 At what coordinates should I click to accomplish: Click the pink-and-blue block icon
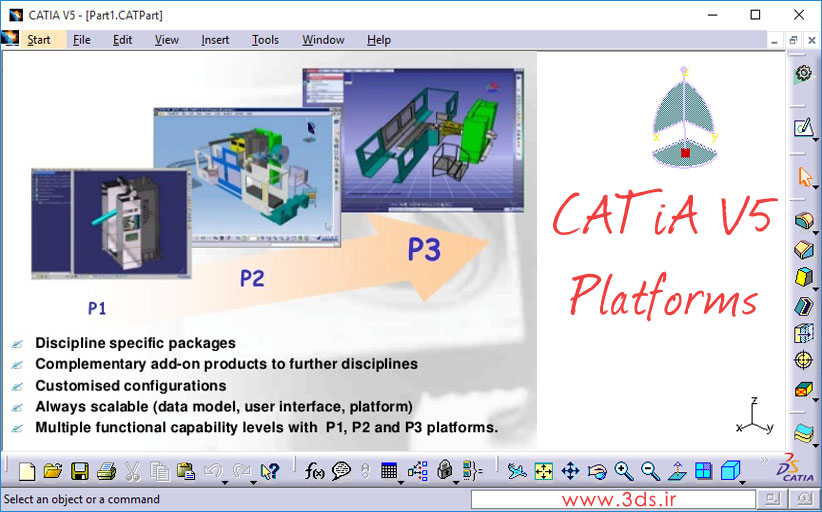point(803,249)
